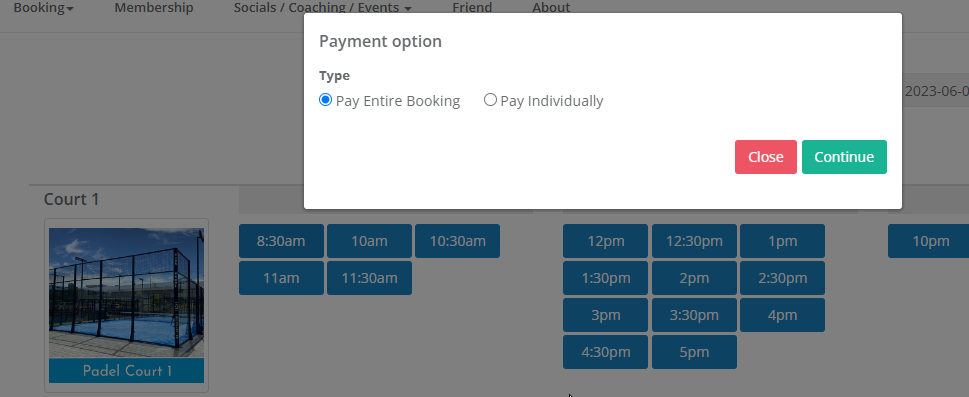Image resolution: width=969 pixels, height=397 pixels.
Task: Choose the 10pm evening time slot
Action: point(929,241)
